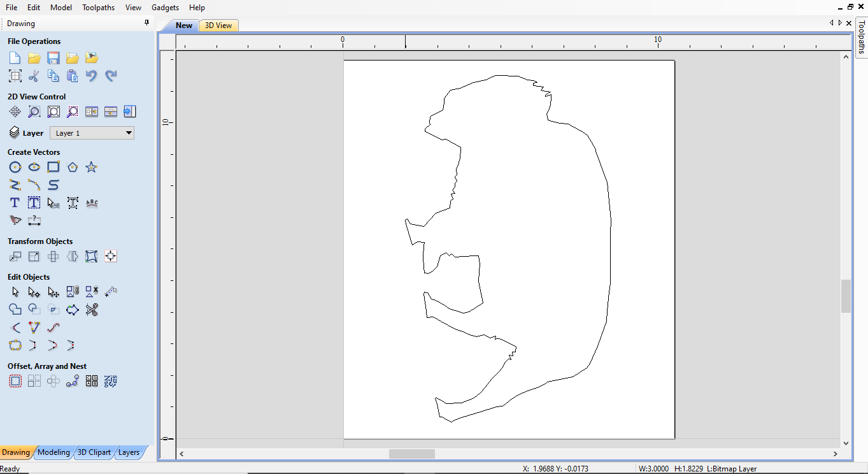Open the Move Selected Objects tool

point(15,256)
